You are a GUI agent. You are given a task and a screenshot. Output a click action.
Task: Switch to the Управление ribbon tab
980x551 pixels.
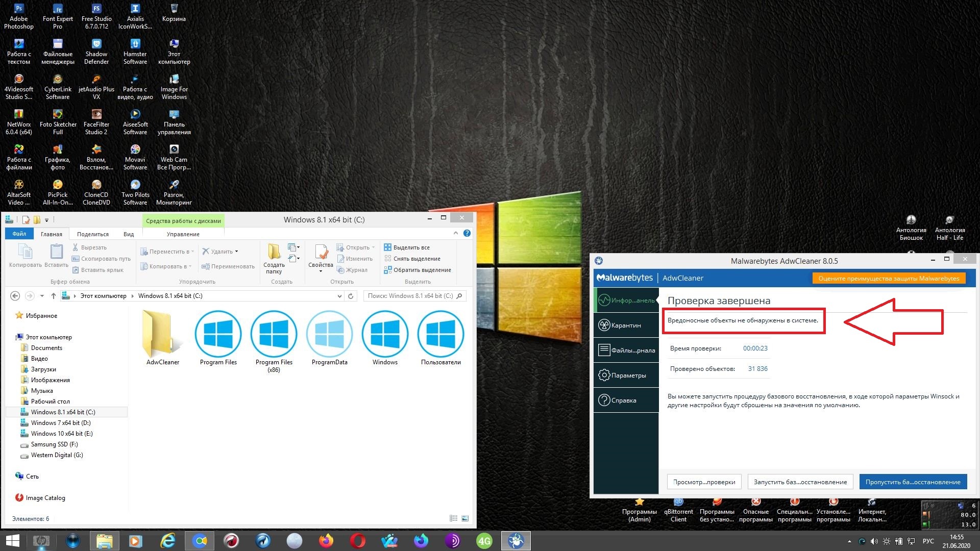(x=183, y=234)
